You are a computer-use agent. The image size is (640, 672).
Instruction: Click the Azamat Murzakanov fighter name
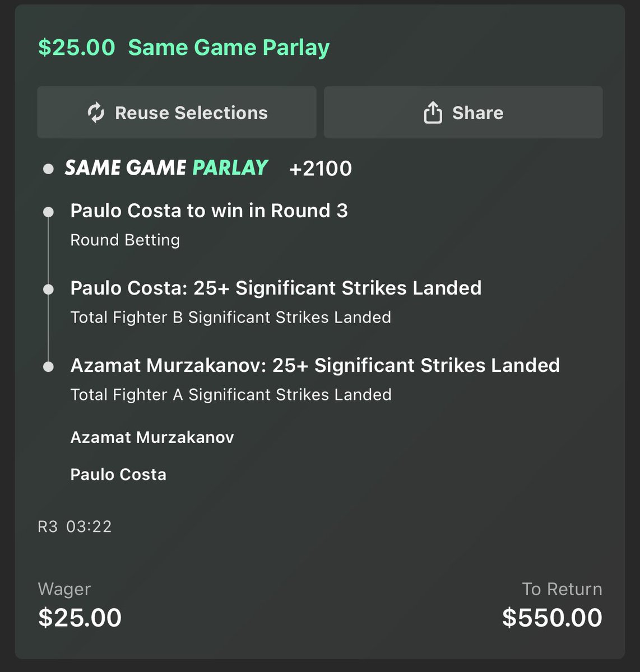[152, 437]
